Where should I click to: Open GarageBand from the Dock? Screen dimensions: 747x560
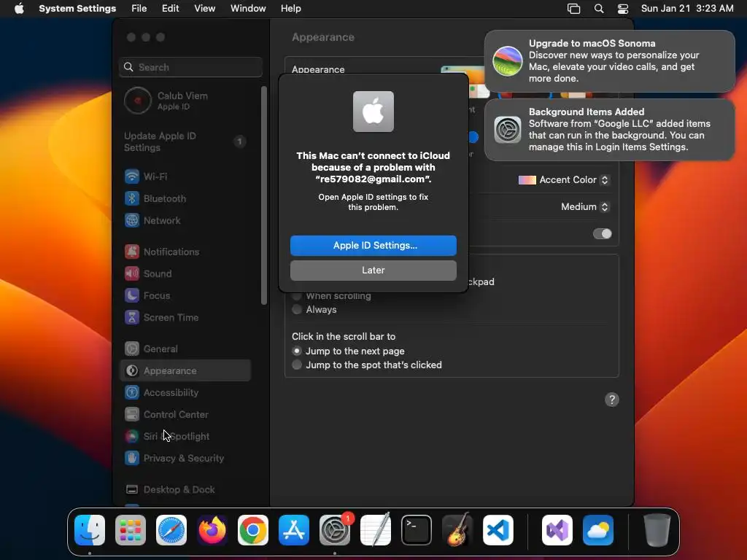click(x=457, y=530)
